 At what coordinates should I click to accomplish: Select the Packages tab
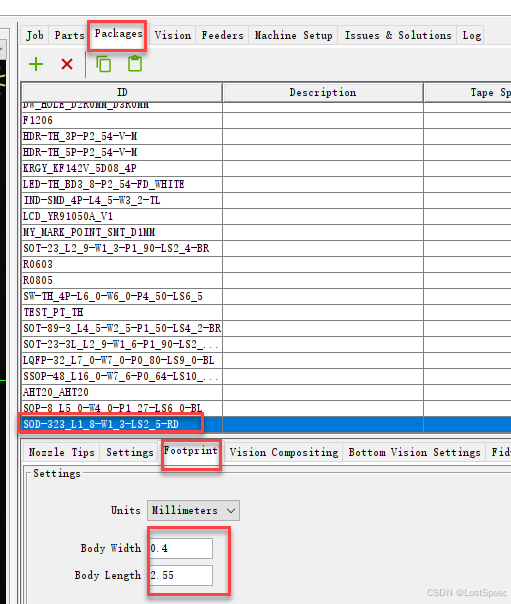(x=118, y=34)
